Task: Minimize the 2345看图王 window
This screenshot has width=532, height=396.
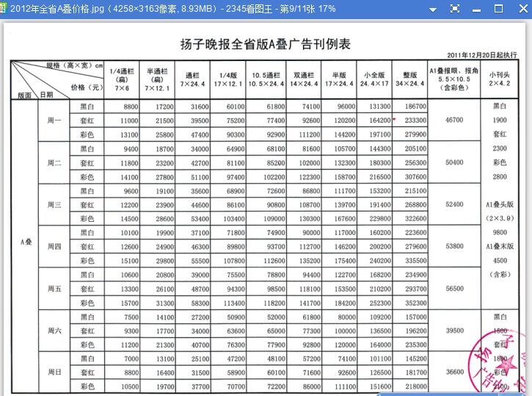Action: (x=477, y=10)
